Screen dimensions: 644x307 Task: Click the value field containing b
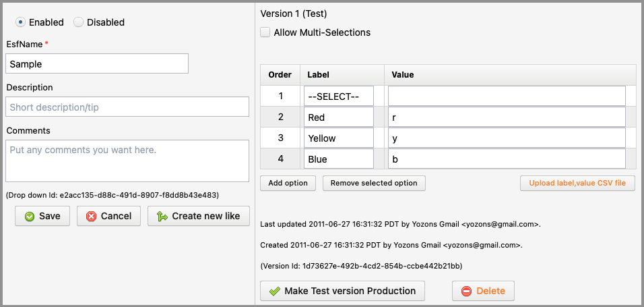pos(507,159)
